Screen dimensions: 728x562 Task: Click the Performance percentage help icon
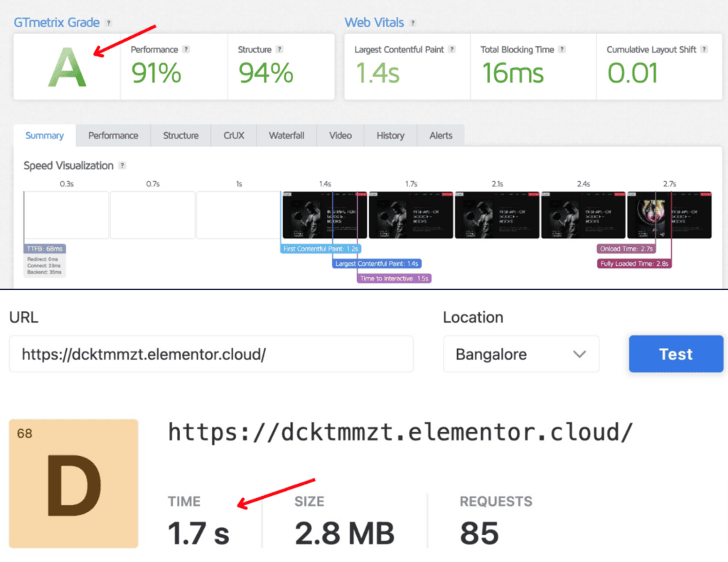[x=187, y=50]
